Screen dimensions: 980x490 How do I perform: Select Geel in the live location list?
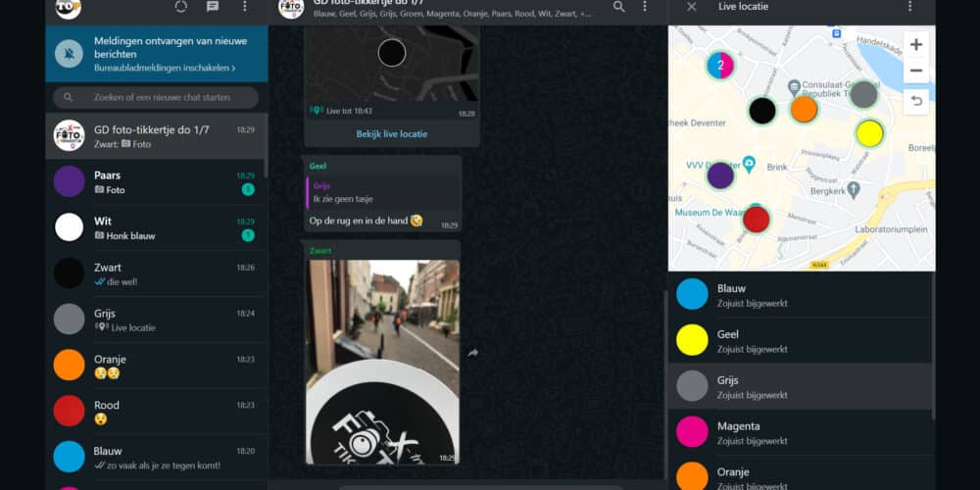pos(800,340)
